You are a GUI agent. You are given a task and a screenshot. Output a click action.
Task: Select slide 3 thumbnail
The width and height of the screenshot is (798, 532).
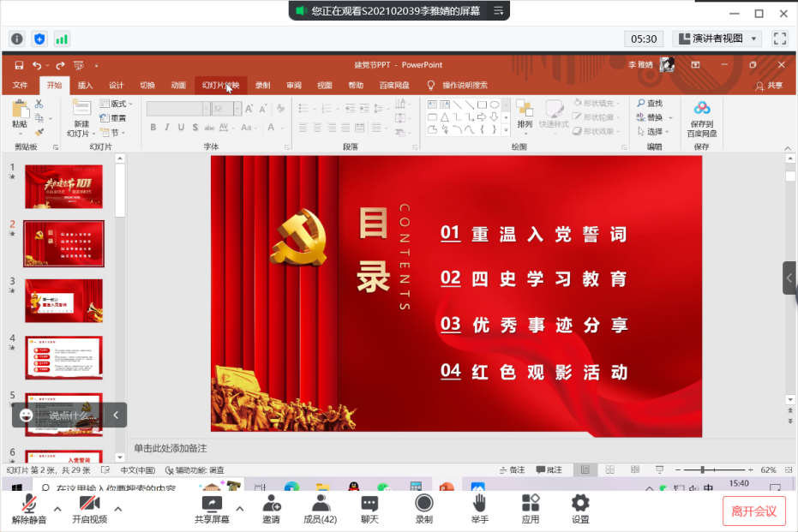pyautogui.click(x=63, y=301)
